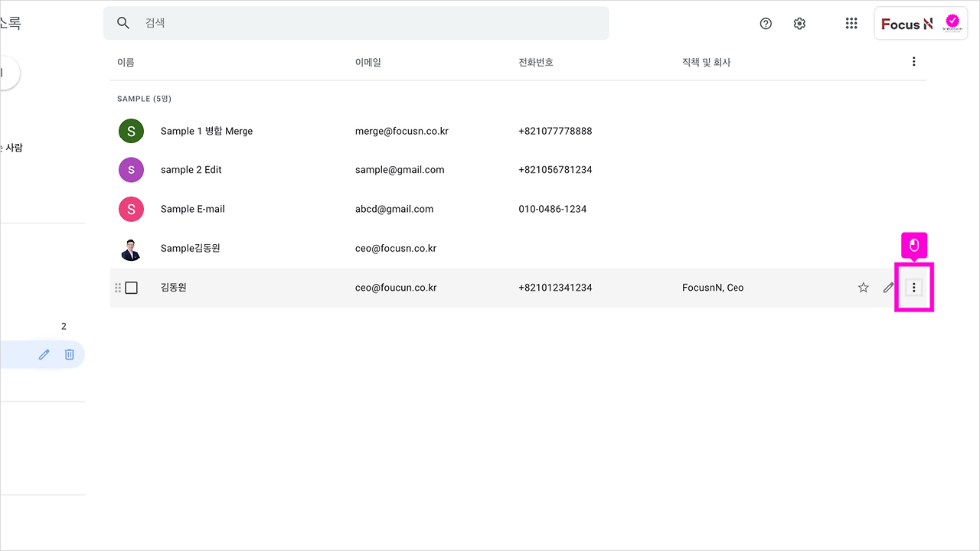Viewport: 980px width, 551px height.
Task: Click phone number +821012341234
Action: tap(555, 288)
